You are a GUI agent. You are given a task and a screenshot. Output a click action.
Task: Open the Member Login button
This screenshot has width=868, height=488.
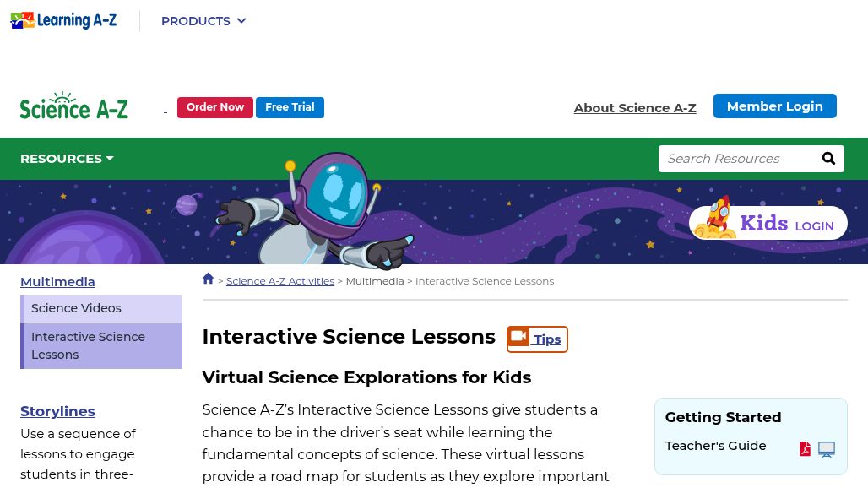(x=775, y=106)
